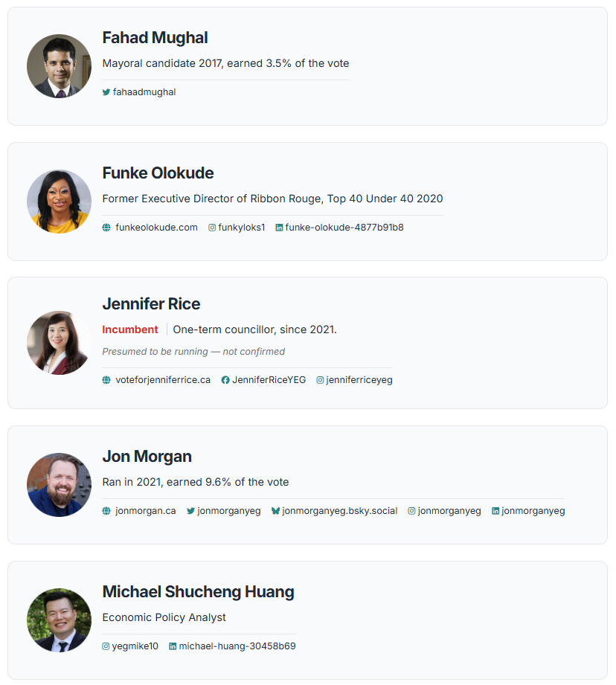Click globe icon beside funkeolokude.com
616x685 pixels.
pyautogui.click(x=106, y=228)
